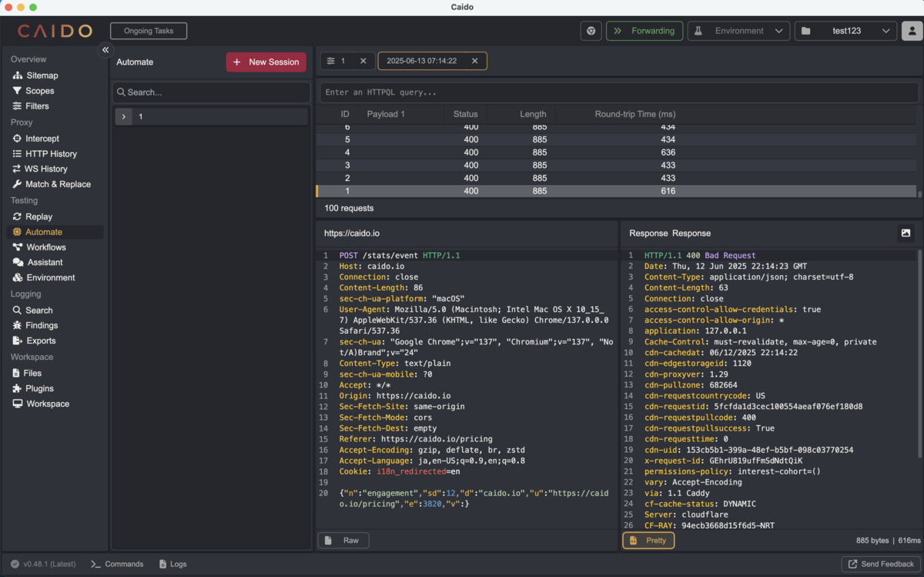This screenshot has height=577, width=924.
Task: Close the 2025-06-13 07:14:22 tab
Action: (475, 61)
